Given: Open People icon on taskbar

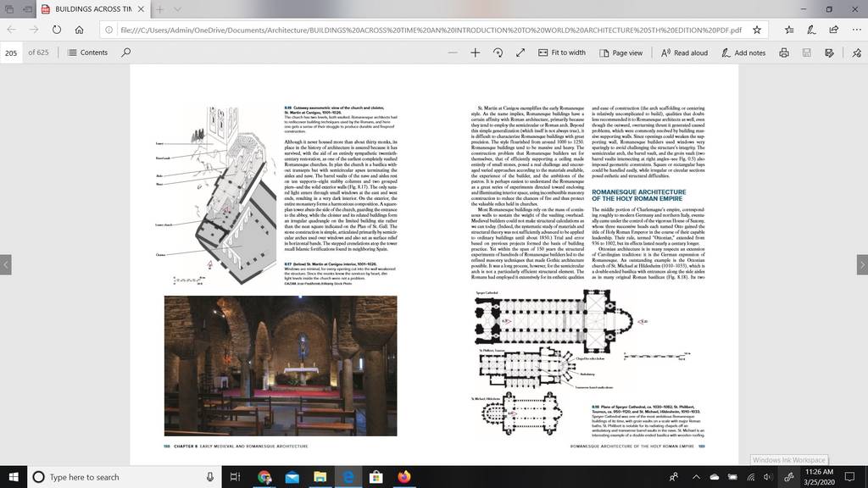Looking at the screenshot, I should (674, 477).
